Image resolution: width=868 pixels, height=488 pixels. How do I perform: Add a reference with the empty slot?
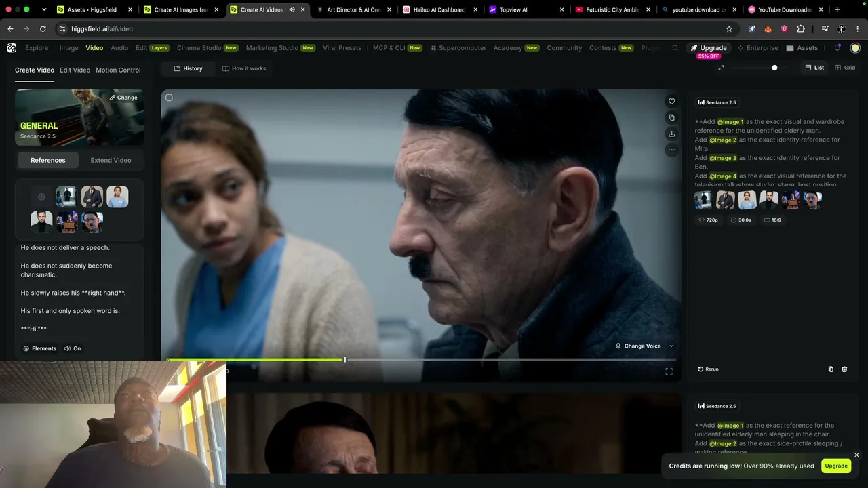41,197
